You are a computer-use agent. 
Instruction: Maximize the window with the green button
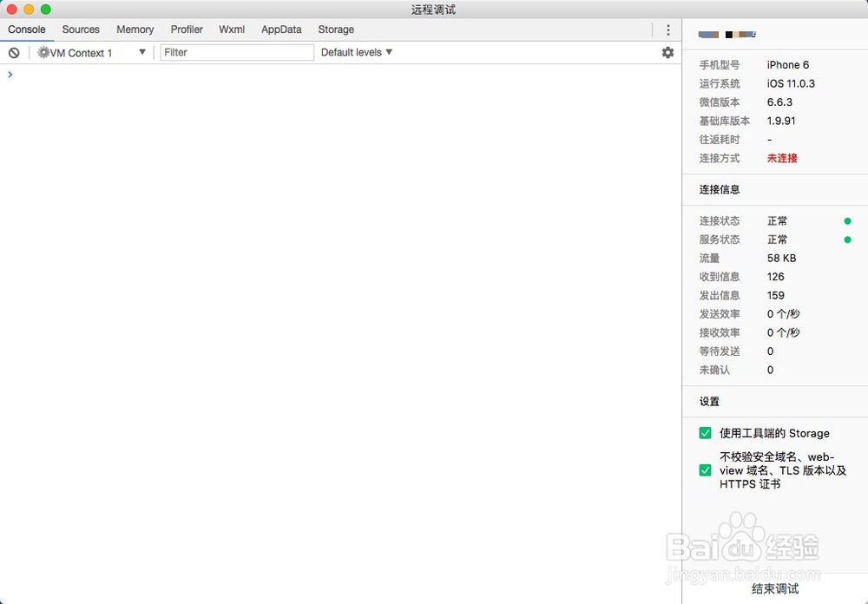(x=46, y=10)
